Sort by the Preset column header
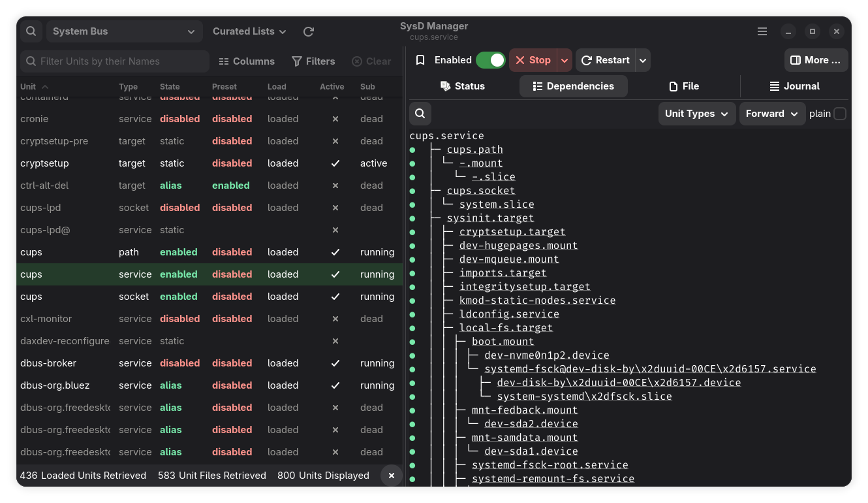 pos(225,87)
